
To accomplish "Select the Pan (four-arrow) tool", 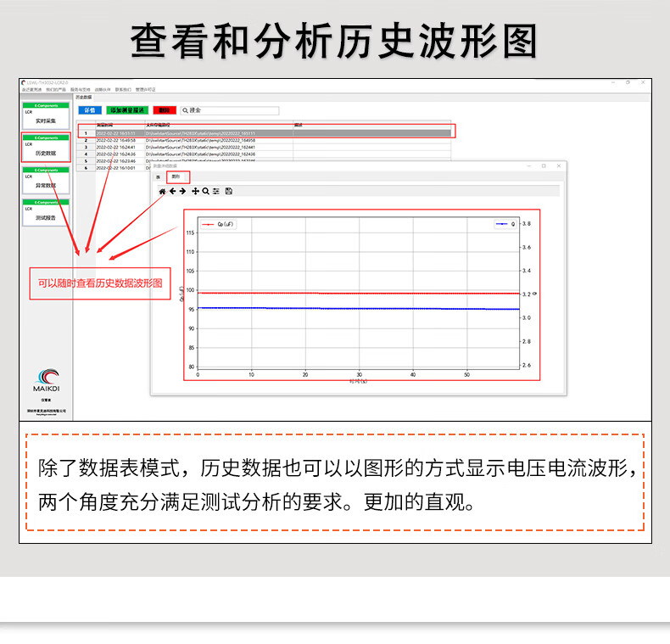I will click(x=195, y=191).
